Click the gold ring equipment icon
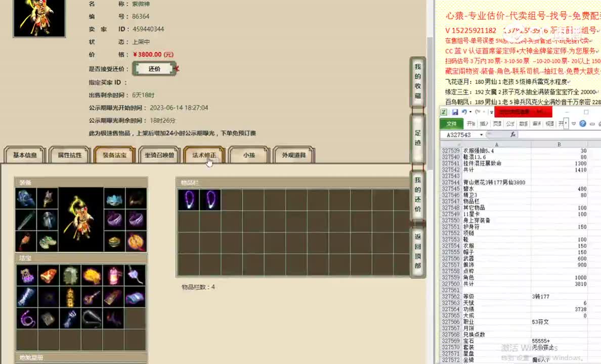 pyautogui.click(x=114, y=241)
